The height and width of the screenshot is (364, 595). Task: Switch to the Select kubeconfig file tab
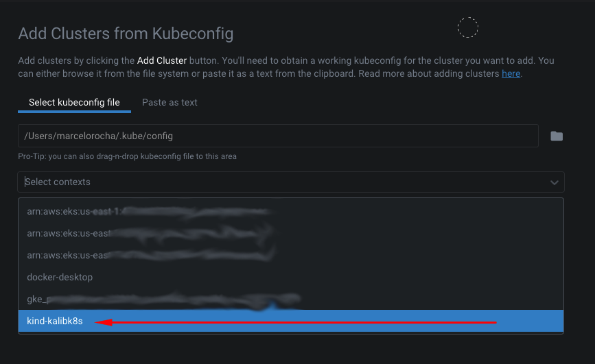(74, 102)
